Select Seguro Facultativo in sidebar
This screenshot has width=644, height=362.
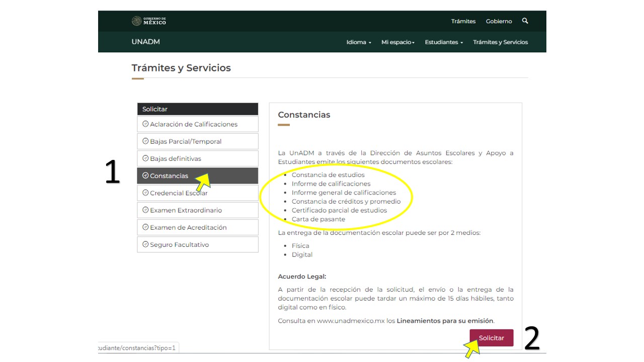[x=198, y=244]
